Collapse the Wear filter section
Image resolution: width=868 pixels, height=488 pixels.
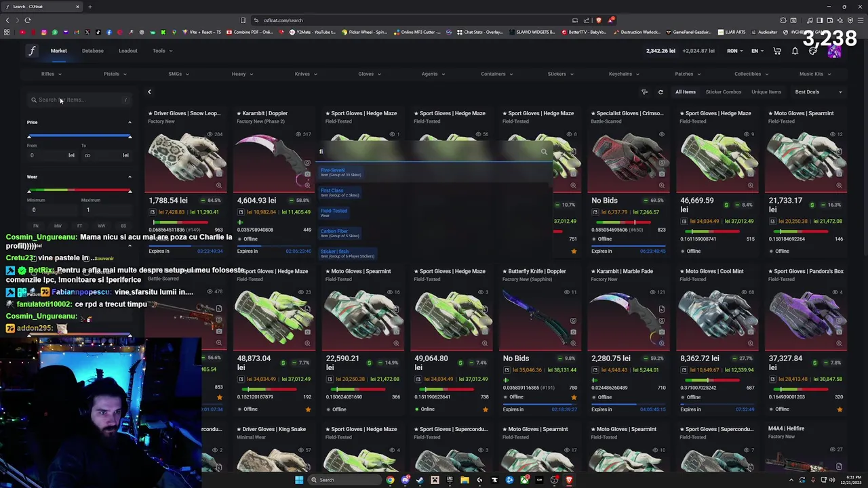[130, 177]
